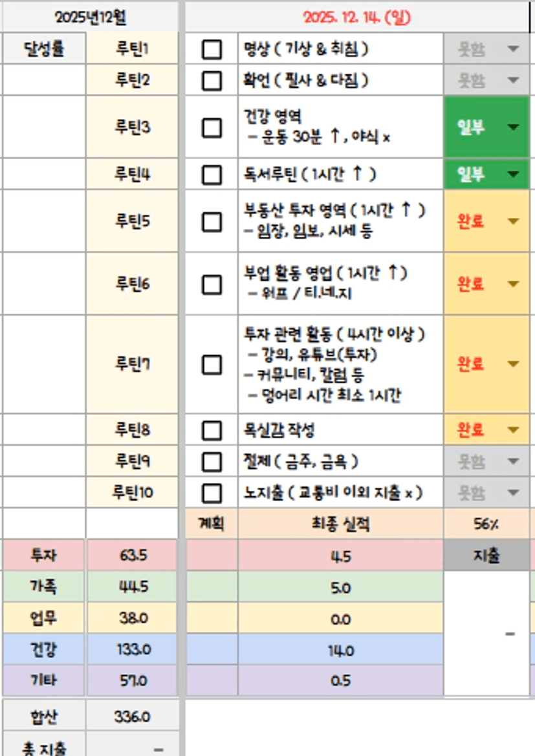
Task: Enable the 노지출 routine checkbox
Action: click(212, 493)
